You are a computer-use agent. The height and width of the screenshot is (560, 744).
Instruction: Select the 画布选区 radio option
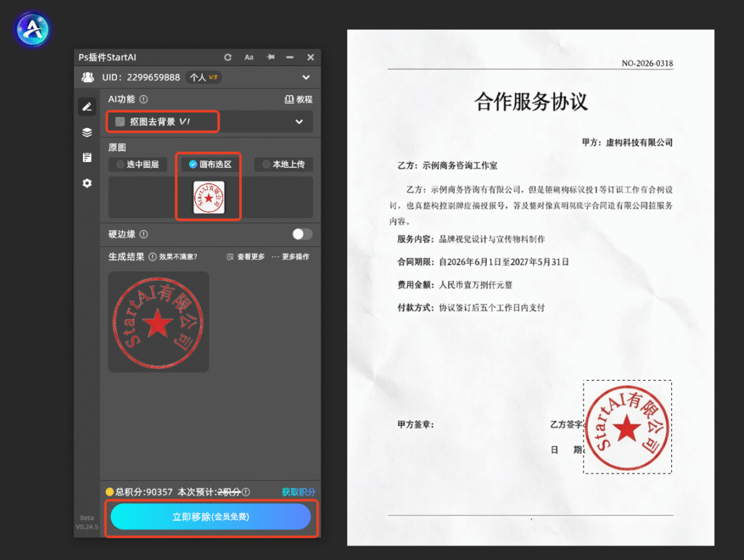(210, 165)
